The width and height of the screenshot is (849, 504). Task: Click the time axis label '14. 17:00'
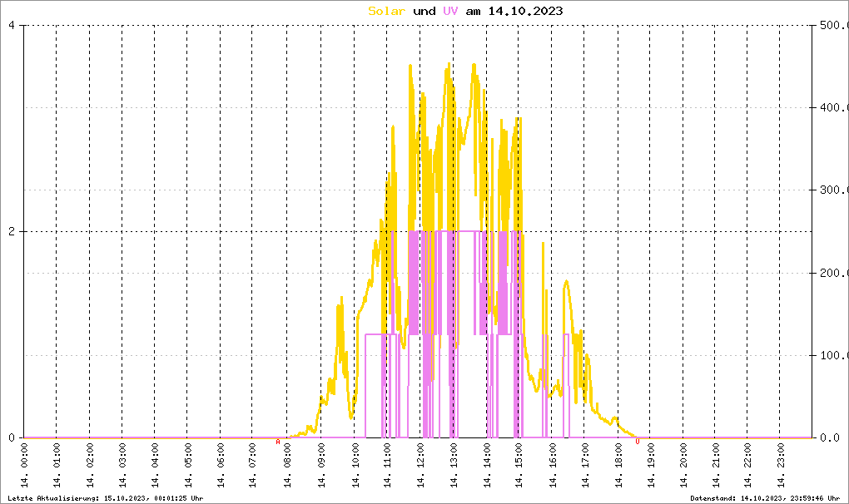click(x=585, y=466)
